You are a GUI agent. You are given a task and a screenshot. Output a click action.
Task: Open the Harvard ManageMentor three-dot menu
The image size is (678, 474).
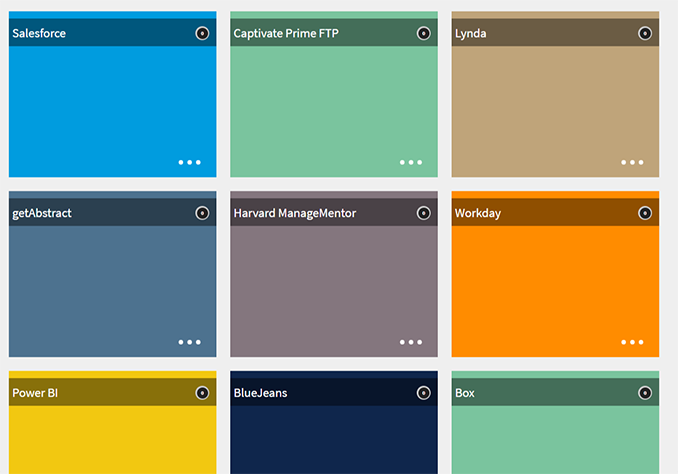[411, 342]
